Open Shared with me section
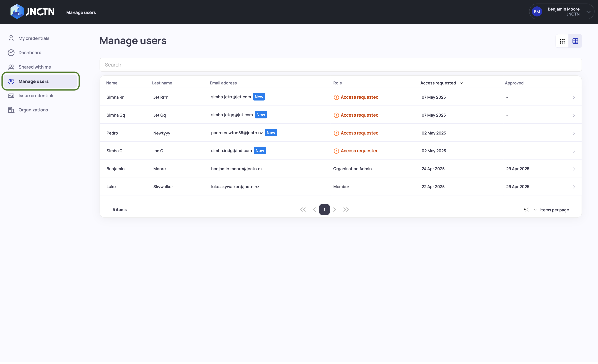Image resolution: width=598 pixels, height=364 pixels. click(x=34, y=67)
